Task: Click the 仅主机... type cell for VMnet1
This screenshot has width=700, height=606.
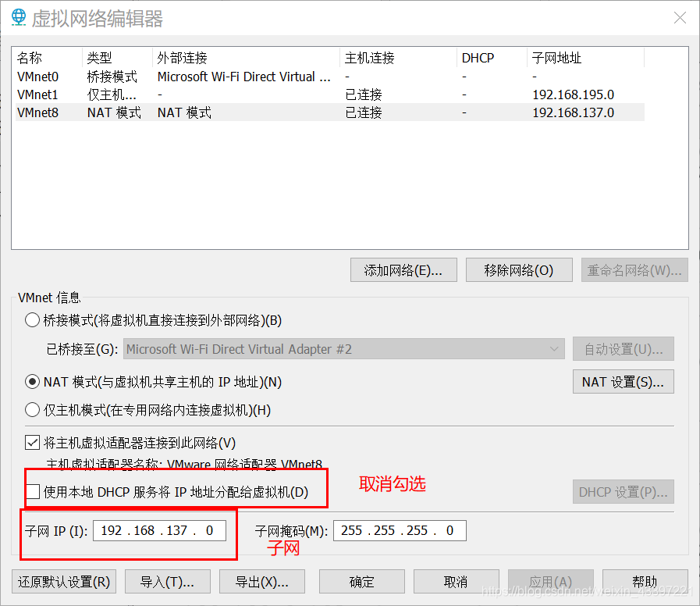Action: (112, 94)
